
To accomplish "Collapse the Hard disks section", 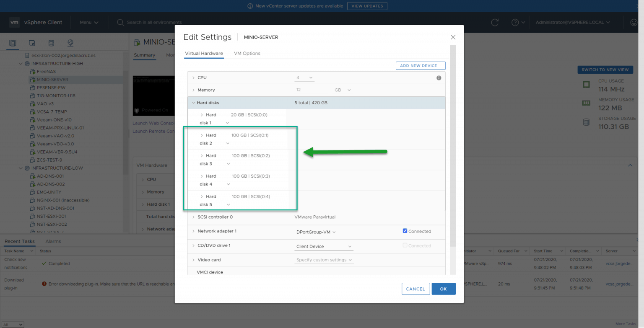I will [193, 102].
